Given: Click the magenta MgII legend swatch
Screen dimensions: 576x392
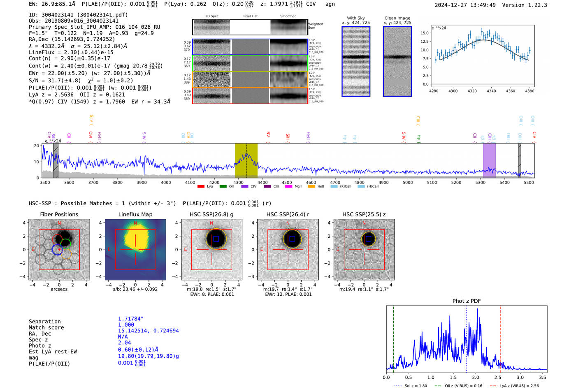Looking at the screenshot, I should (288, 186).
